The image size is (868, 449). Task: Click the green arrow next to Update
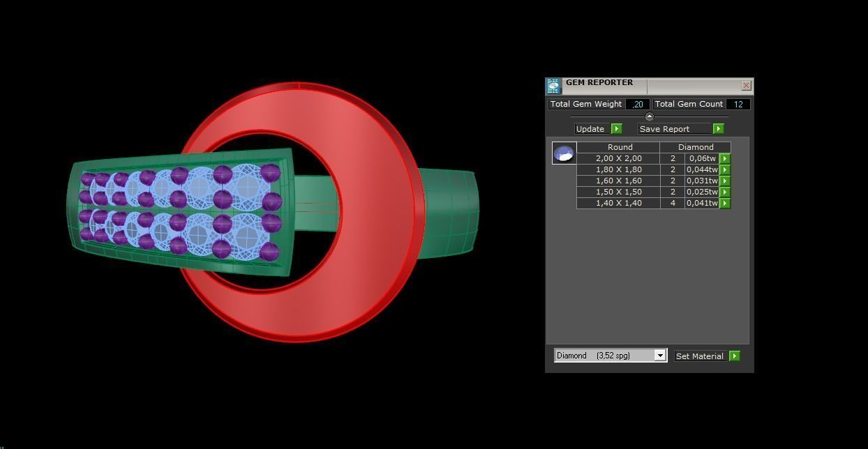[616, 129]
